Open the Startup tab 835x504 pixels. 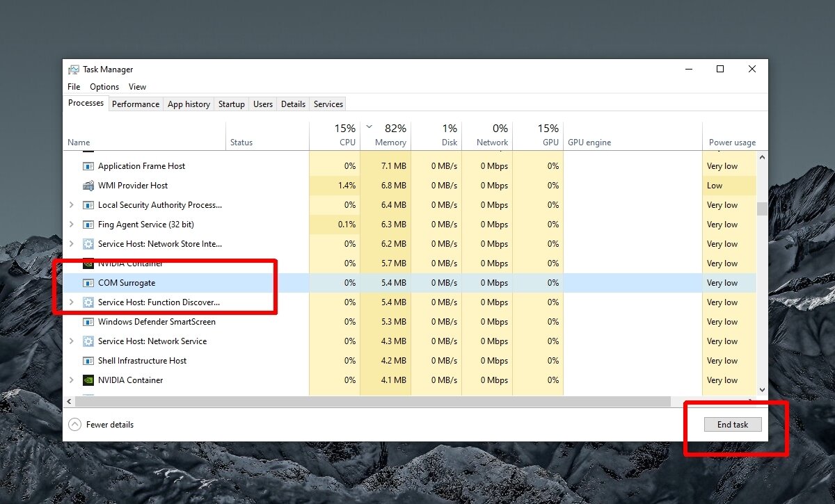point(231,104)
